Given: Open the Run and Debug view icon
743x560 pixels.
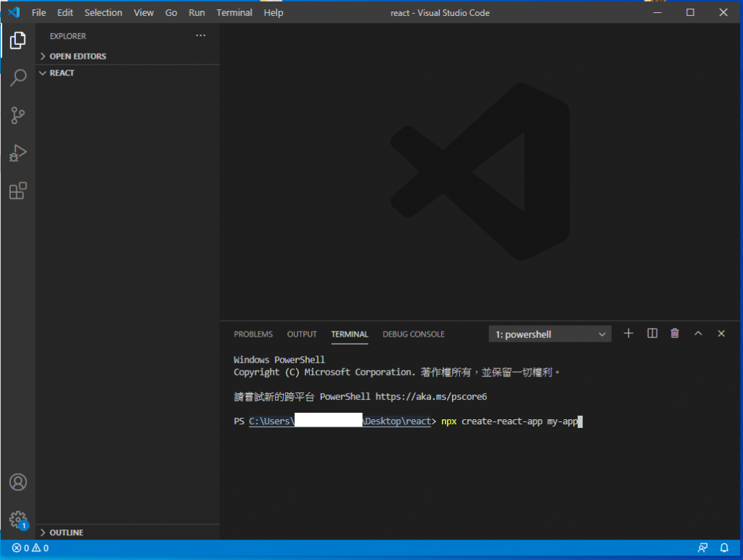Looking at the screenshot, I should pos(18,153).
